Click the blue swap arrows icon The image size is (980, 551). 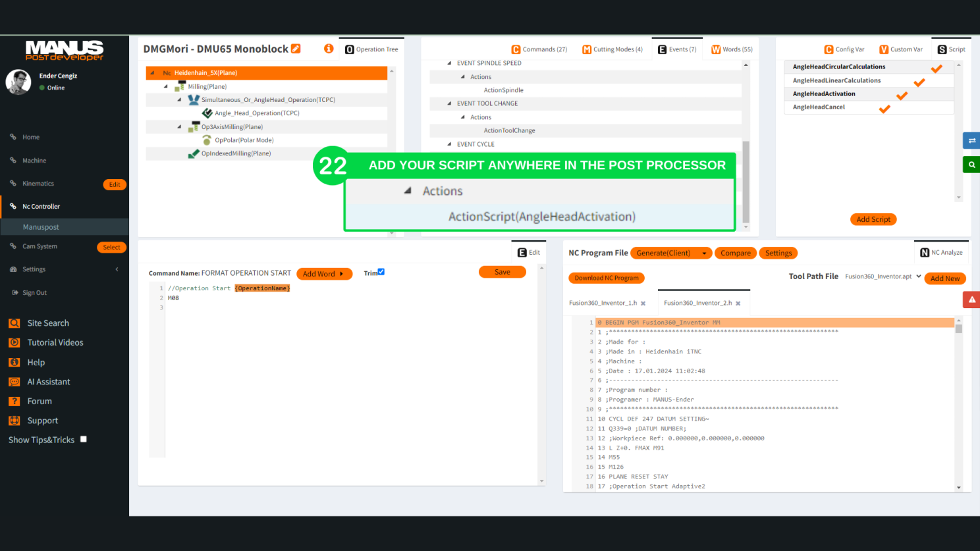point(971,140)
